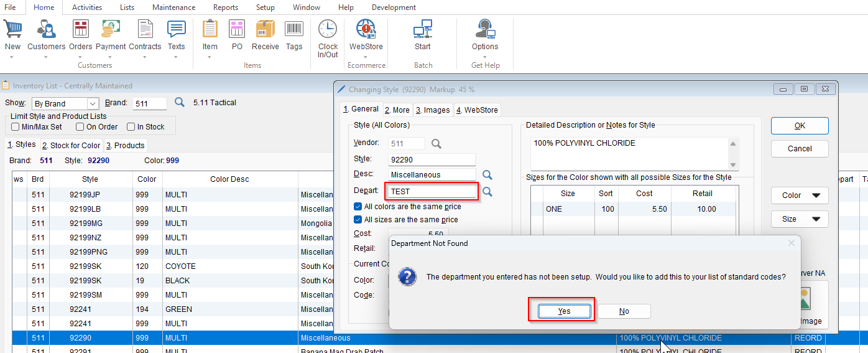The height and width of the screenshot is (353, 868).
Task: Open the Orders icon in toolbar
Action: coord(81,29)
